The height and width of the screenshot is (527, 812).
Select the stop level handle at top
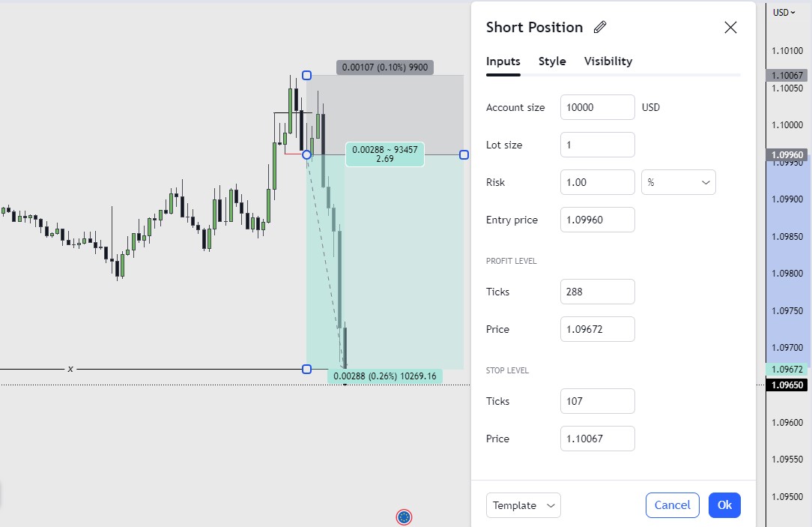coord(306,76)
